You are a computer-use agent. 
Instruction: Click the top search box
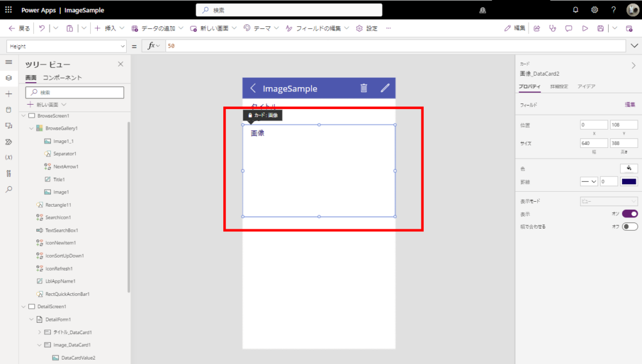coord(289,10)
